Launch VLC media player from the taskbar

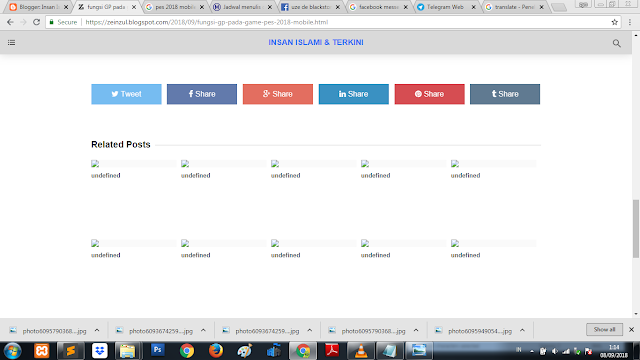(x=361, y=351)
